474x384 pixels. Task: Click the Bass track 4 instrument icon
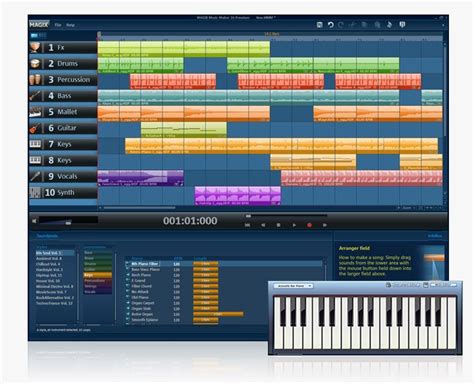tap(35, 96)
